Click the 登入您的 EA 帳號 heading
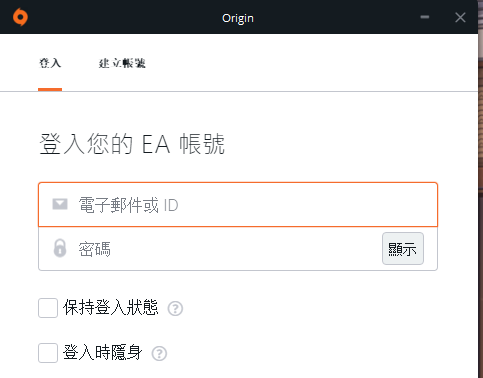483x378 pixels. click(x=132, y=144)
